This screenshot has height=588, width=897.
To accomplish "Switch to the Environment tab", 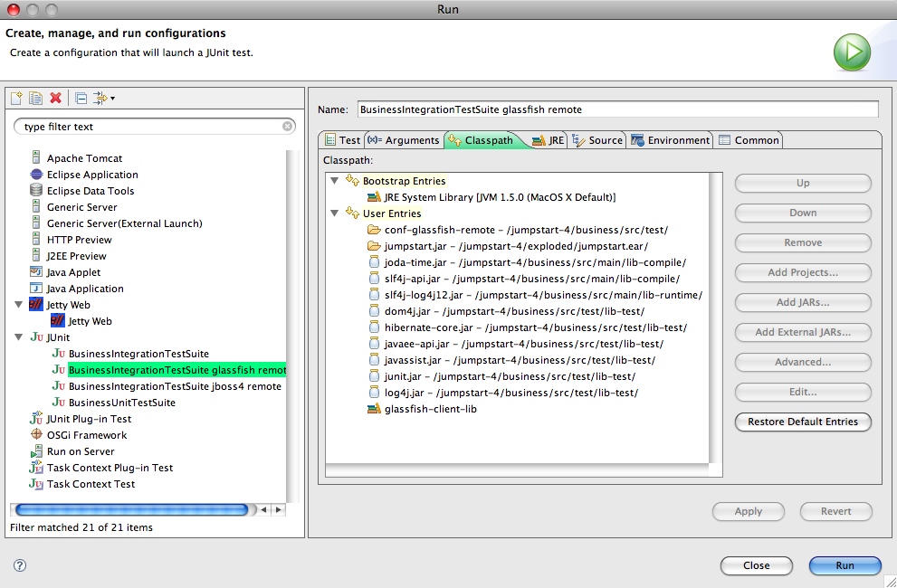I will (x=671, y=140).
